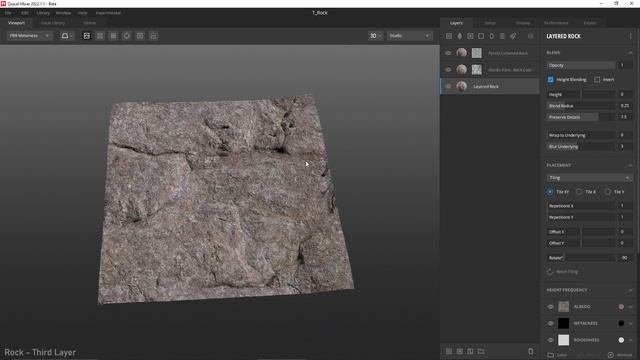Click the Quixel Mixer app logo in title bar
Viewport: 640px width, 360px height.
(x=3, y=3)
